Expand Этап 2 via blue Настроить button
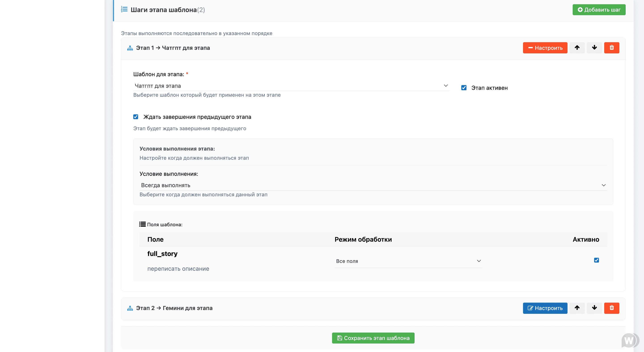This screenshot has height=352, width=644. tap(545, 308)
